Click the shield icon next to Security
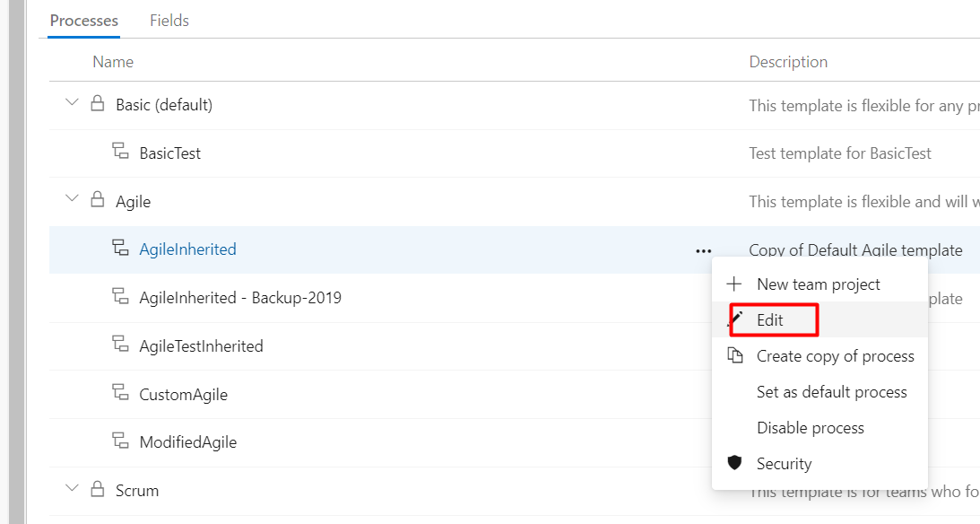Image resolution: width=980 pixels, height=524 pixels. pos(734,463)
